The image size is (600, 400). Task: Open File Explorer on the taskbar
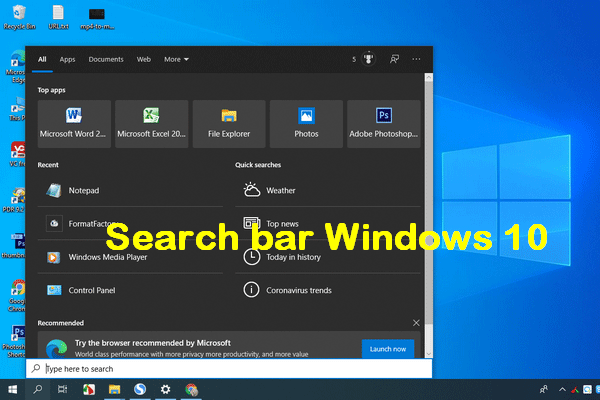[114, 390]
